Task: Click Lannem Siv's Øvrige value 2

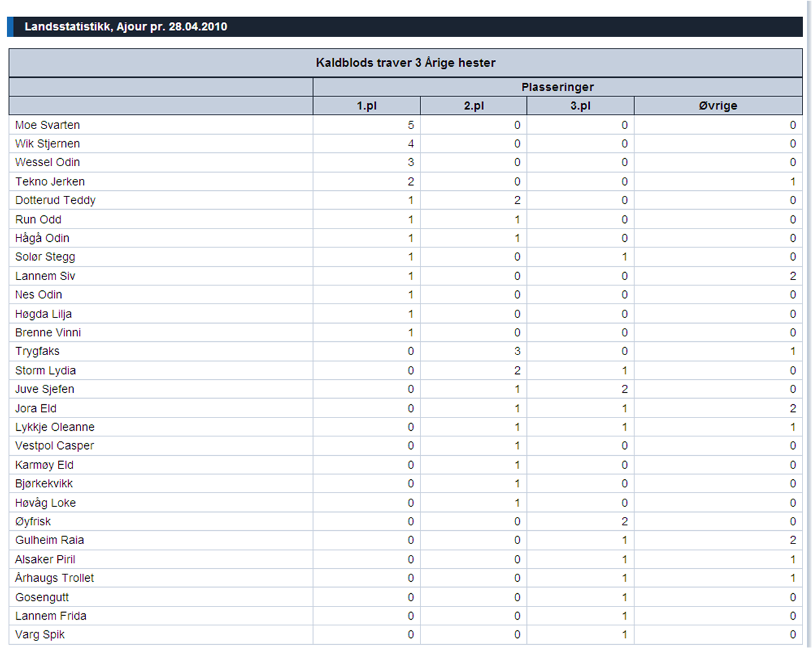Action: 793,276
